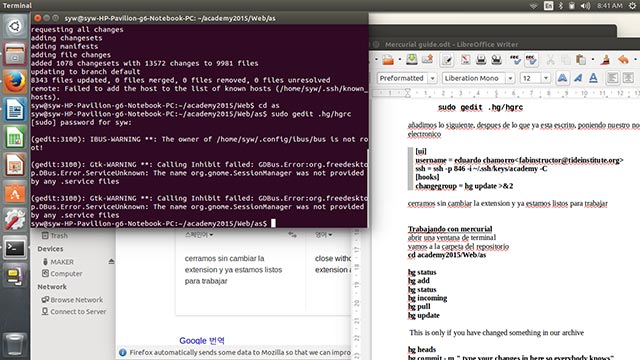Open System Settings wrench icon in launcher

tap(15, 220)
